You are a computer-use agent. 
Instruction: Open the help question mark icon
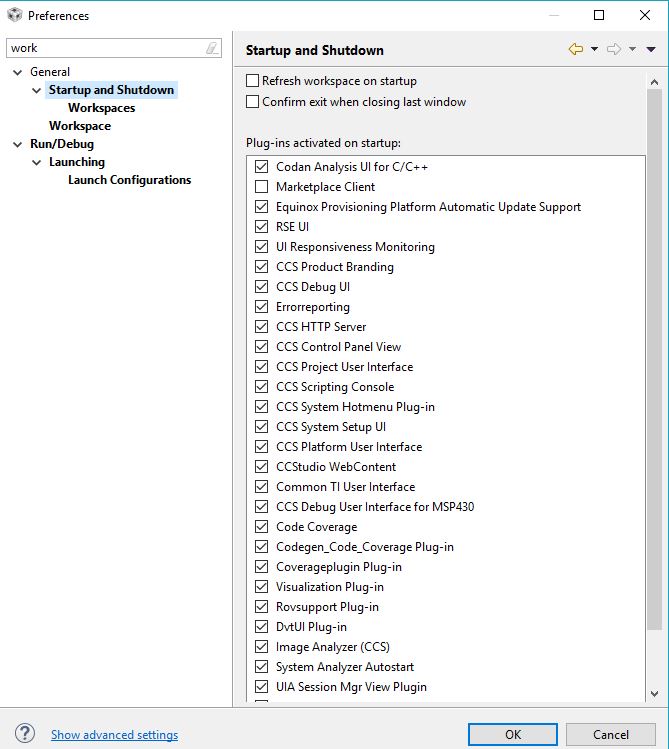click(25, 733)
